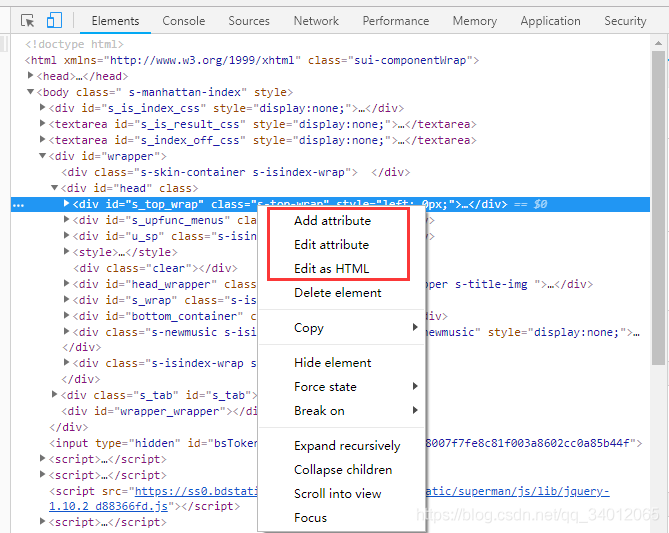
Task: Expand the s_index_off_css textarea node
Action: coord(42,140)
